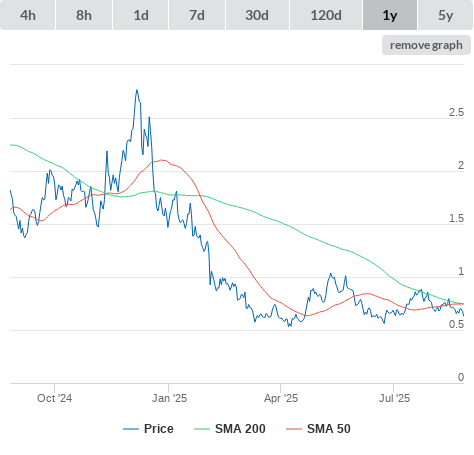This screenshot has width=474, height=455.
Task: Click the Apr '25 axis label
Action: click(x=281, y=398)
